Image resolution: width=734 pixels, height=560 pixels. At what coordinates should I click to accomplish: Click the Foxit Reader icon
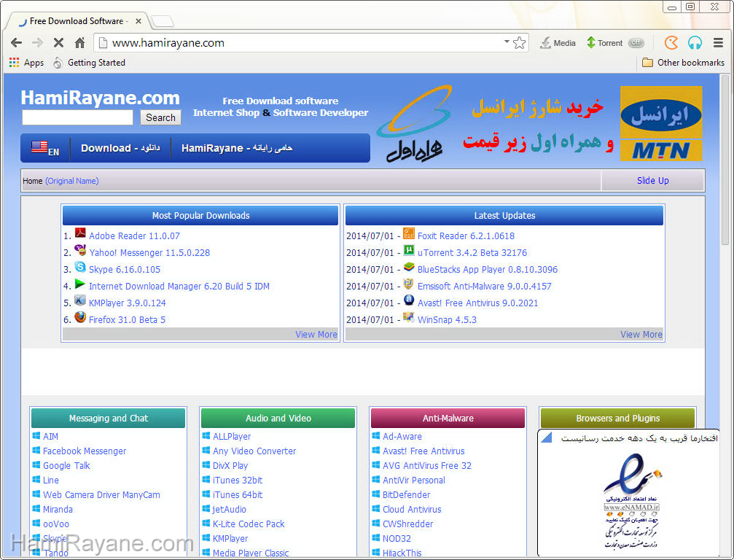coord(409,233)
